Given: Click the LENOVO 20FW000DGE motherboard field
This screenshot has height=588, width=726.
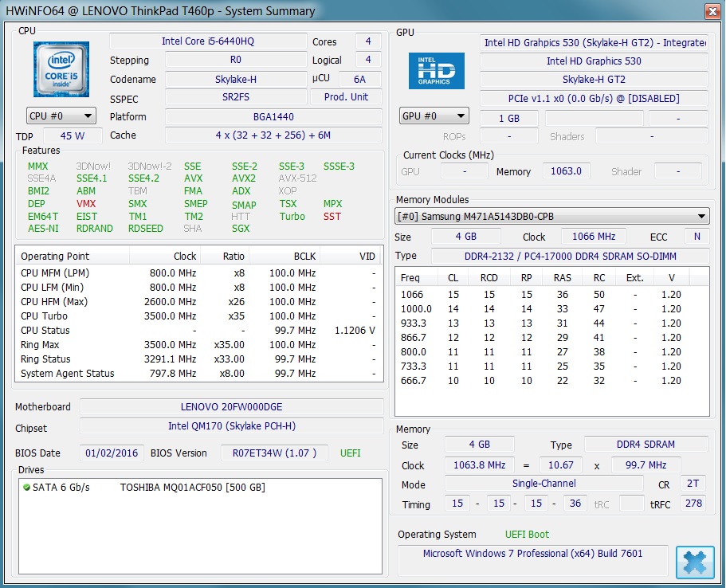Looking at the screenshot, I should 231,407.
